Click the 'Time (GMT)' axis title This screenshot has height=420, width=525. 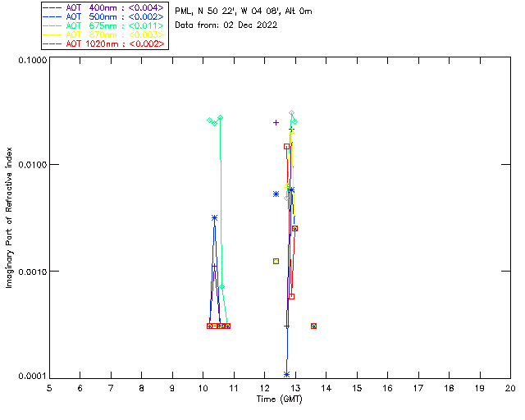(x=279, y=399)
